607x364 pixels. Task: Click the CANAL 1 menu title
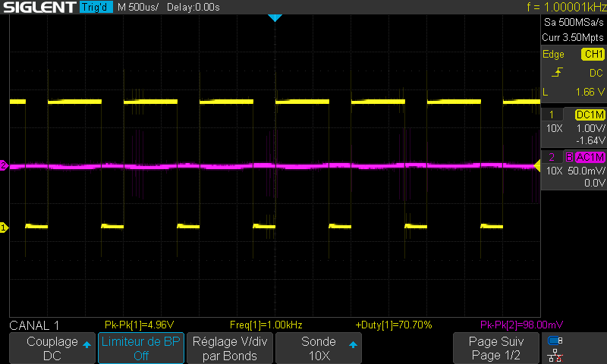[34, 325]
